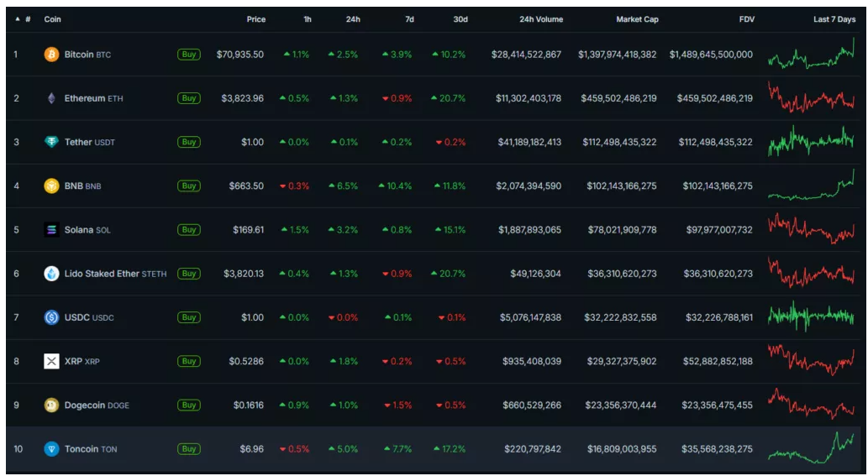Click the XRP logo icon
This screenshot has width=868, height=476.
51,361
